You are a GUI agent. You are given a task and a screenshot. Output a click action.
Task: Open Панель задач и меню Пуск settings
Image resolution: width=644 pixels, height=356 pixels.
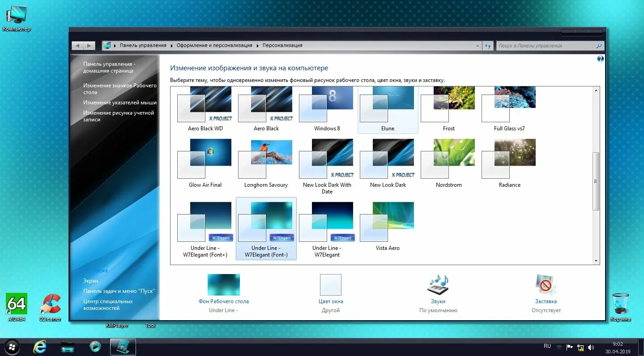119,291
